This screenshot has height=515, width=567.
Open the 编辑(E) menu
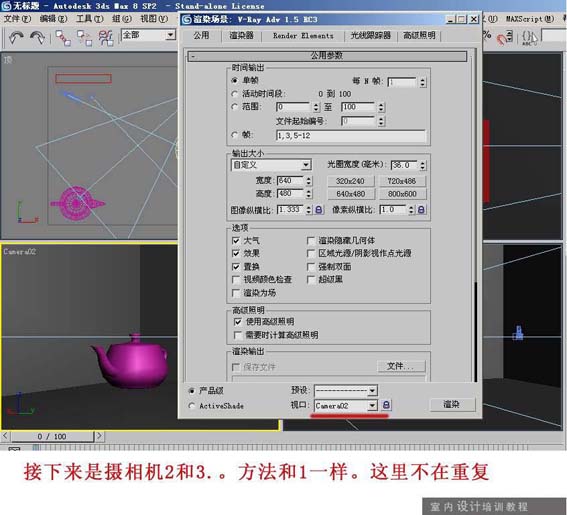click(53, 18)
